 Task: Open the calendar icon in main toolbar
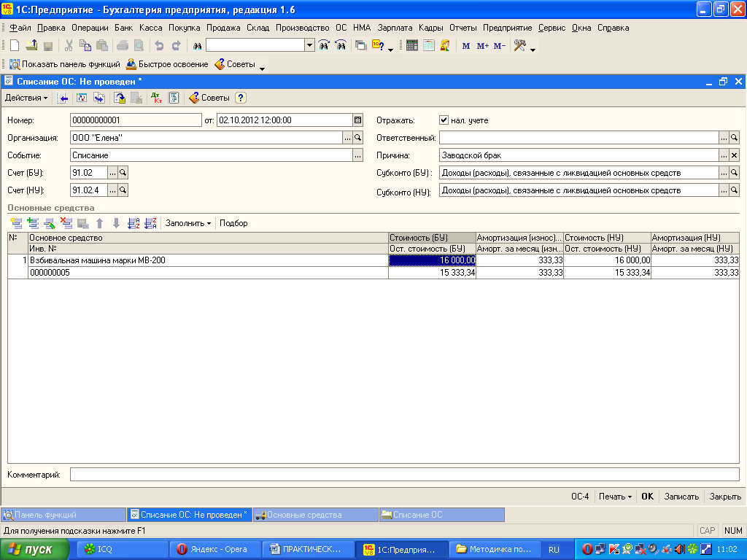click(x=429, y=46)
